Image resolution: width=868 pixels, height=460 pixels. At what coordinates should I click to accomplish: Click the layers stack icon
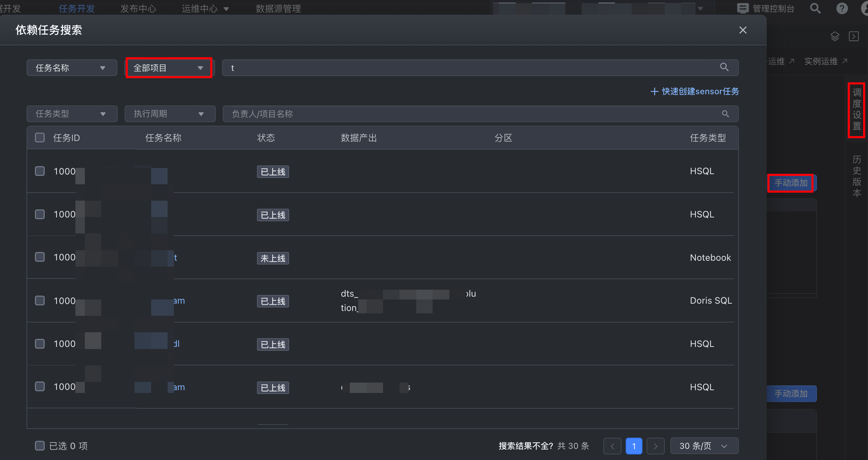coord(834,36)
